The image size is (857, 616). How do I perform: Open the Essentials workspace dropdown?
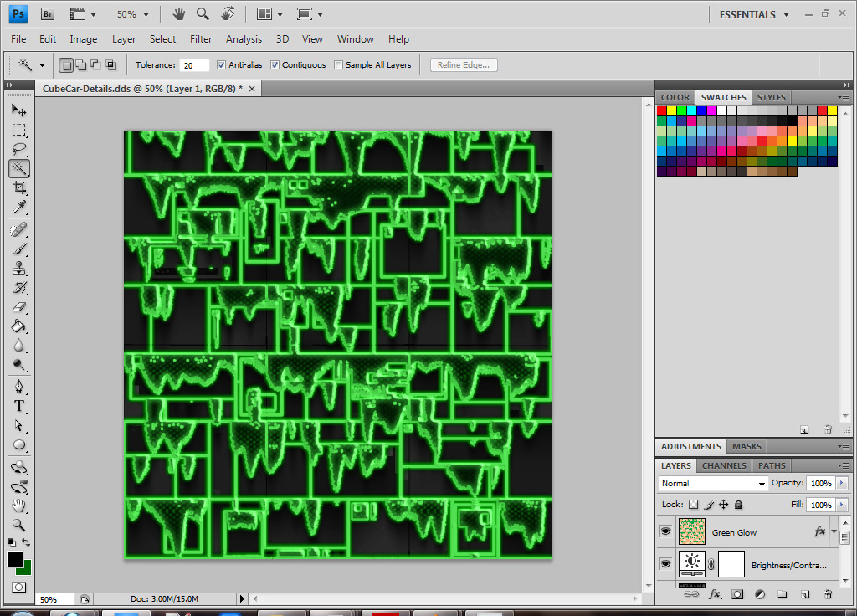[x=754, y=14]
